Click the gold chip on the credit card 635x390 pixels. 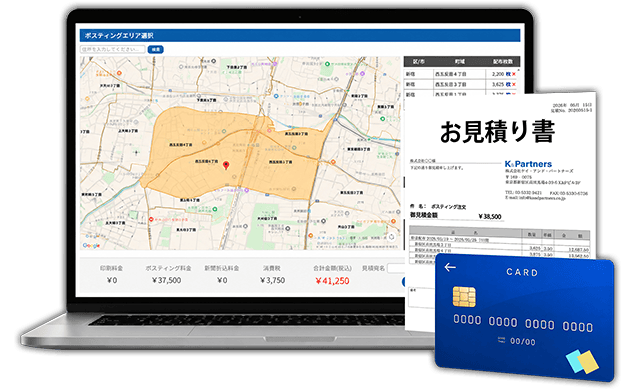(x=464, y=297)
